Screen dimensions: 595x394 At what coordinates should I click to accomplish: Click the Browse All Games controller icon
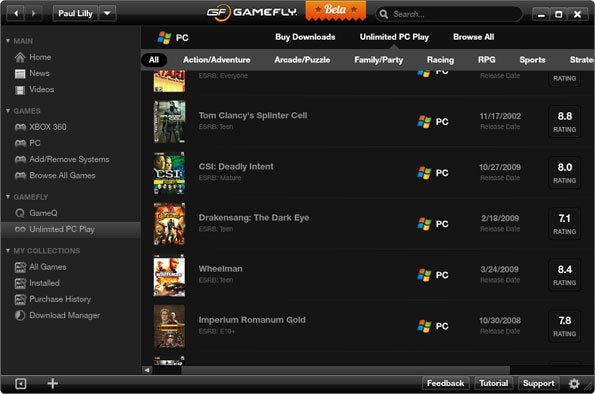(20, 175)
